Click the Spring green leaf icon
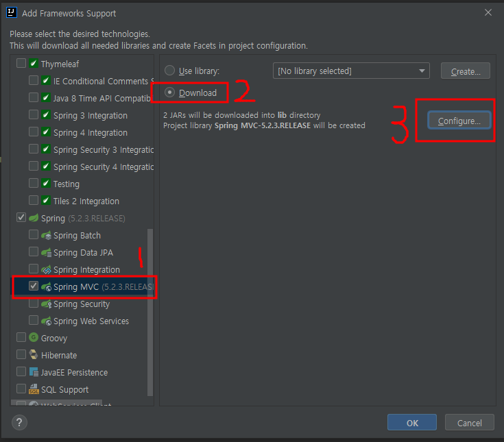 pyautogui.click(x=34, y=218)
